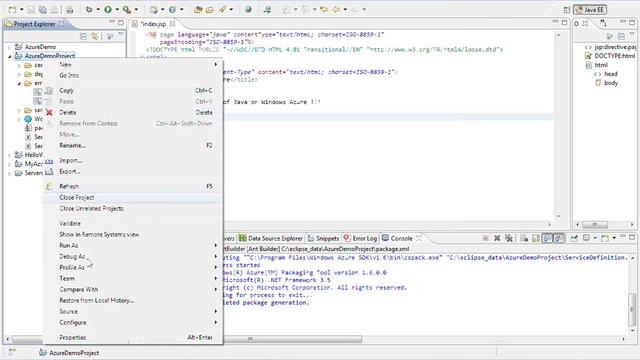Click the New file wizard toolbar icon
The width and height of the screenshot is (640, 360).
point(13,9)
